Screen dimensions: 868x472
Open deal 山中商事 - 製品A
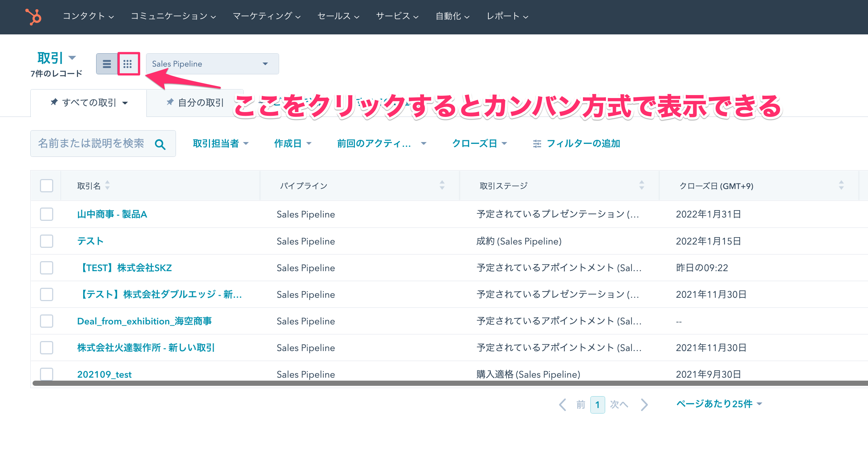point(112,214)
